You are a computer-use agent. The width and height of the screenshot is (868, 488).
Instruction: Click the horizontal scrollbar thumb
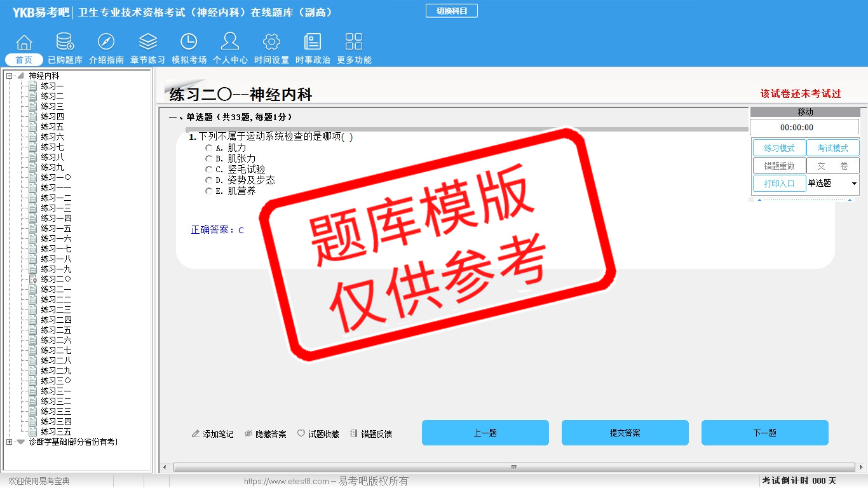click(x=513, y=468)
